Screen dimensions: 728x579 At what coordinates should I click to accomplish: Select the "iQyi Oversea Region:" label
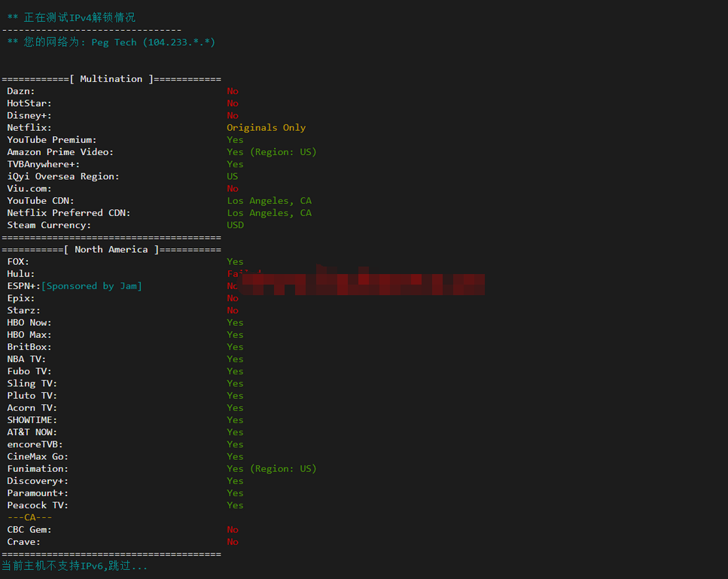(x=63, y=176)
